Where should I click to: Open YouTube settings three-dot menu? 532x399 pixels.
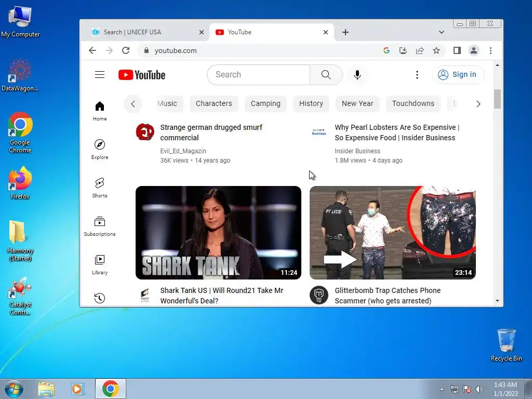tap(417, 75)
